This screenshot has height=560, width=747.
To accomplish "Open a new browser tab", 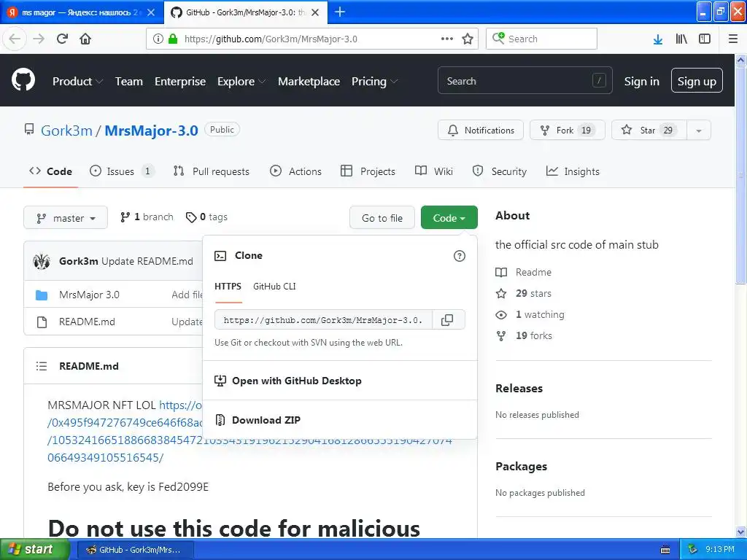I will click(340, 12).
